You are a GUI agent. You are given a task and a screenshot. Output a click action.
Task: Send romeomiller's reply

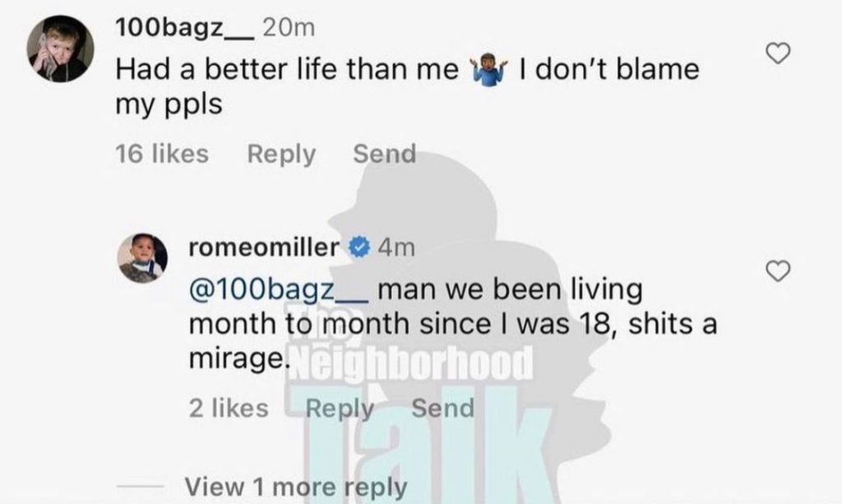(442, 408)
